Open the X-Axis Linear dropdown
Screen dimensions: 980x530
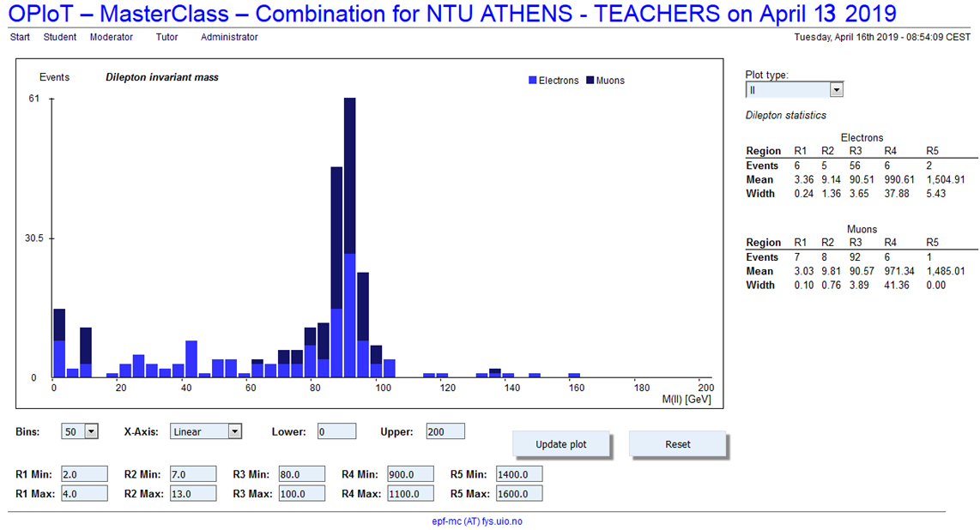click(206, 431)
